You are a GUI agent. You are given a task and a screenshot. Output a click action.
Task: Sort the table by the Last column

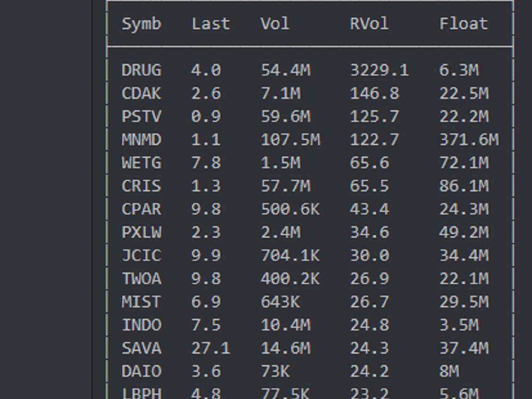point(211,23)
